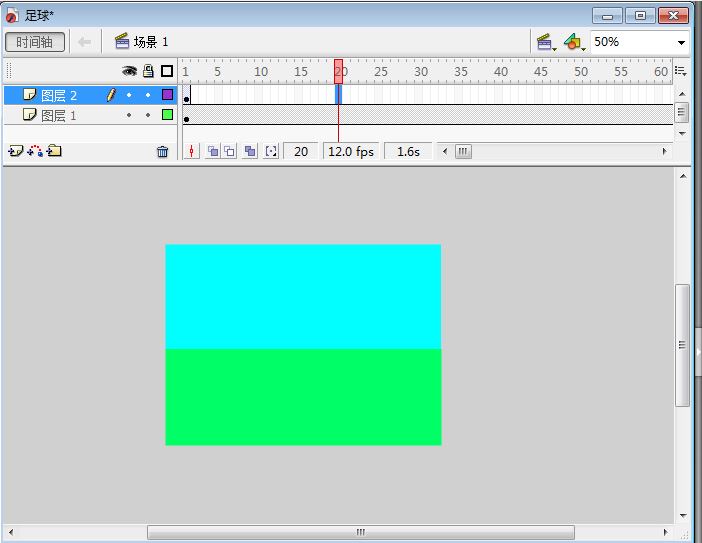Click the current frame value 20
702x543 pixels.
click(301, 152)
